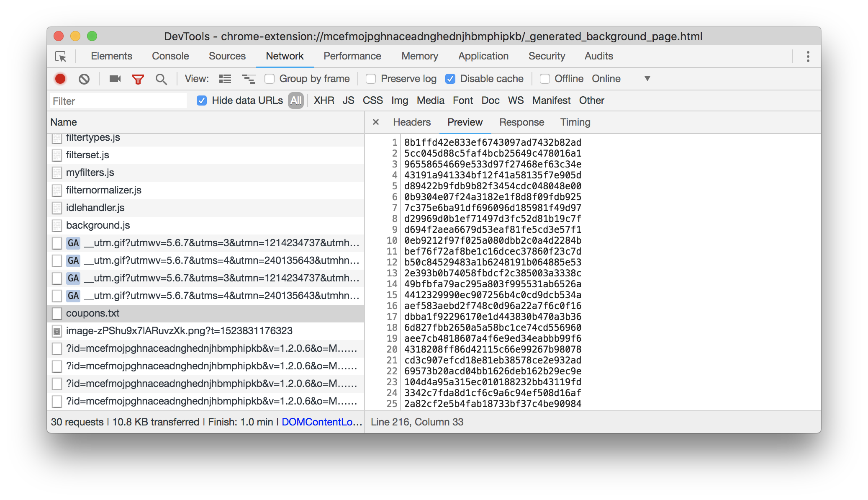Screen dimensions: 868x500
Task: Switch to the Response tab
Action: (521, 122)
